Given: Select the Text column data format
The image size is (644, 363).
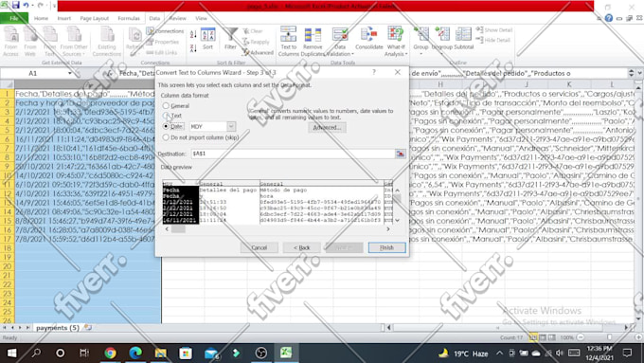Looking at the screenshot, I should click(172, 116).
